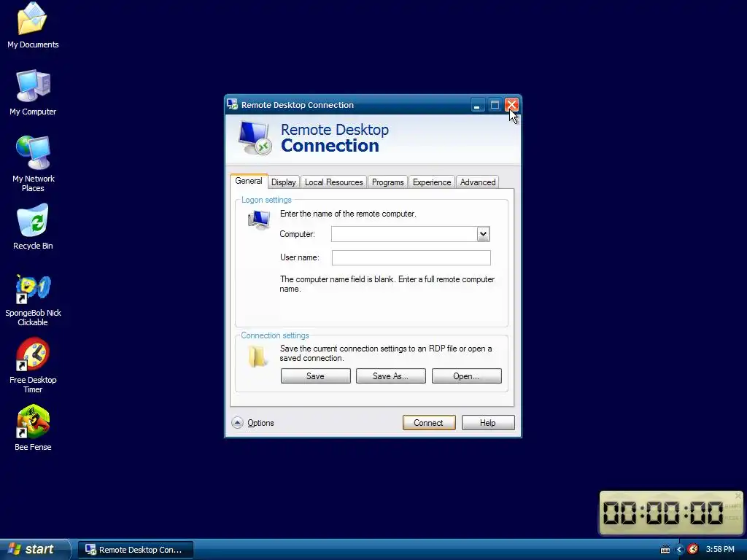Viewport: 747px width, 560px height.
Task: Click the Help button
Action: (x=488, y=422)
